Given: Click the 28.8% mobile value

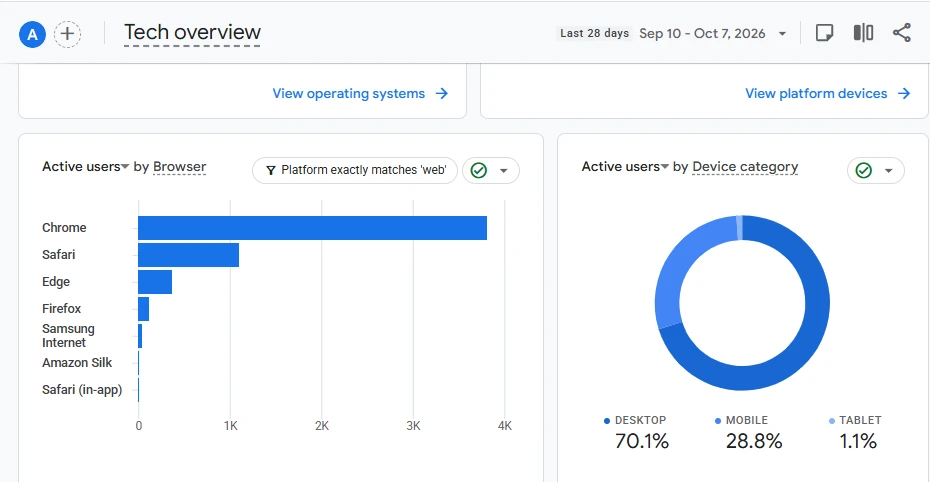Looking at the screenshot, I should 754,441.
